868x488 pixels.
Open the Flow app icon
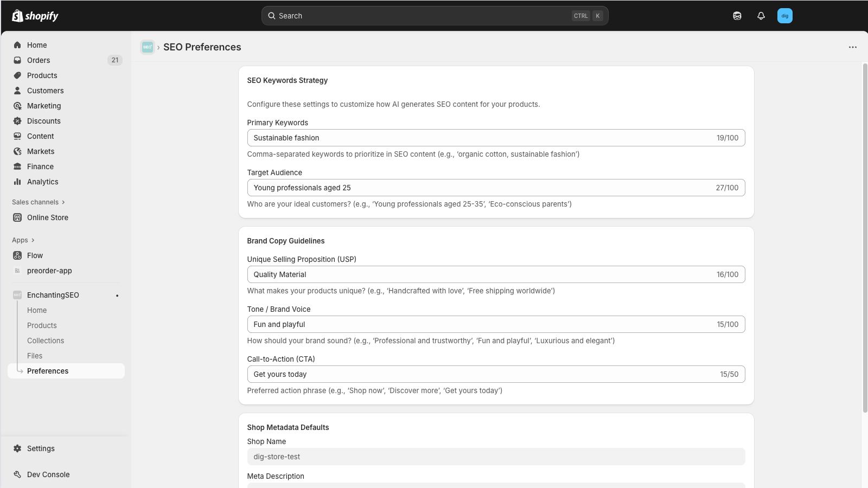click(x=18, y=255)
